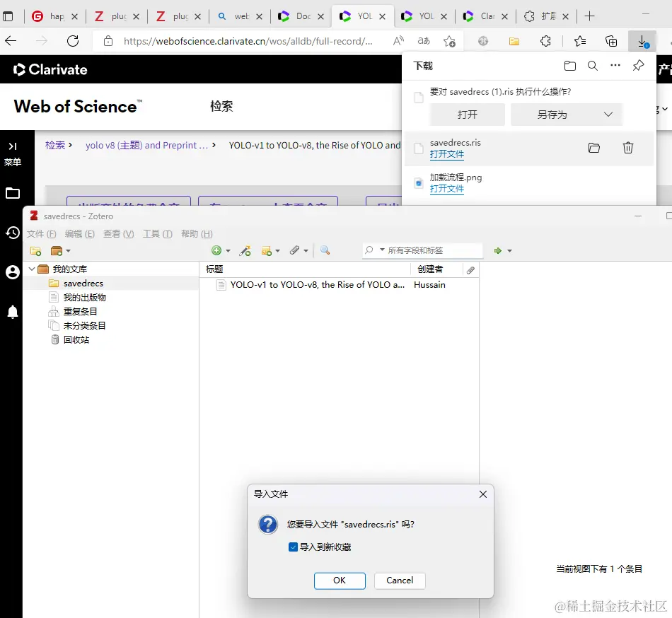The image size is (672, 618).
Task: Select My Publications in Zotero library
Action: tap(84, 297)
